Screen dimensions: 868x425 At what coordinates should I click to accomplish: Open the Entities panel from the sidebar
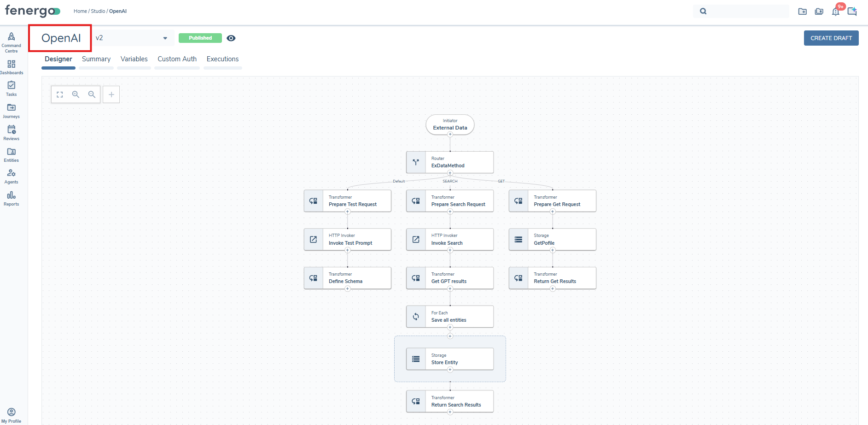[11, 153]
